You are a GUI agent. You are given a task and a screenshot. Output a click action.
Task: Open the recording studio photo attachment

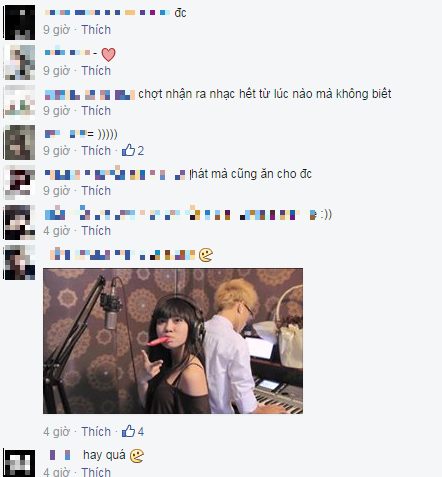pos(173,341)
